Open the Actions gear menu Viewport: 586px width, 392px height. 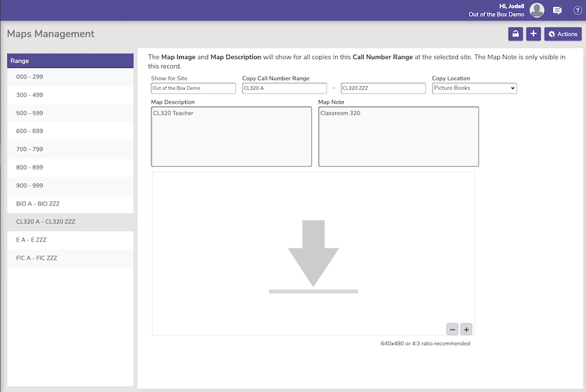563,34
